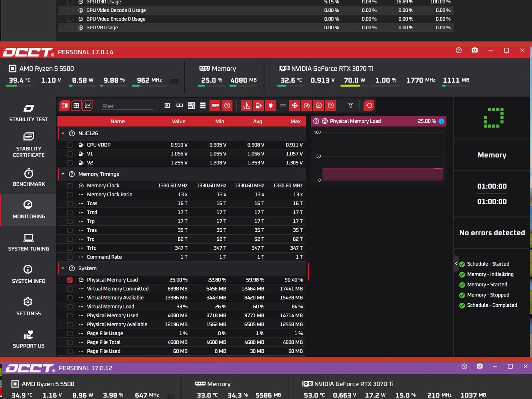Tick the Page File Usage checkbox
The width and height of the screenshot is (532, 399).
click(70, 334)
